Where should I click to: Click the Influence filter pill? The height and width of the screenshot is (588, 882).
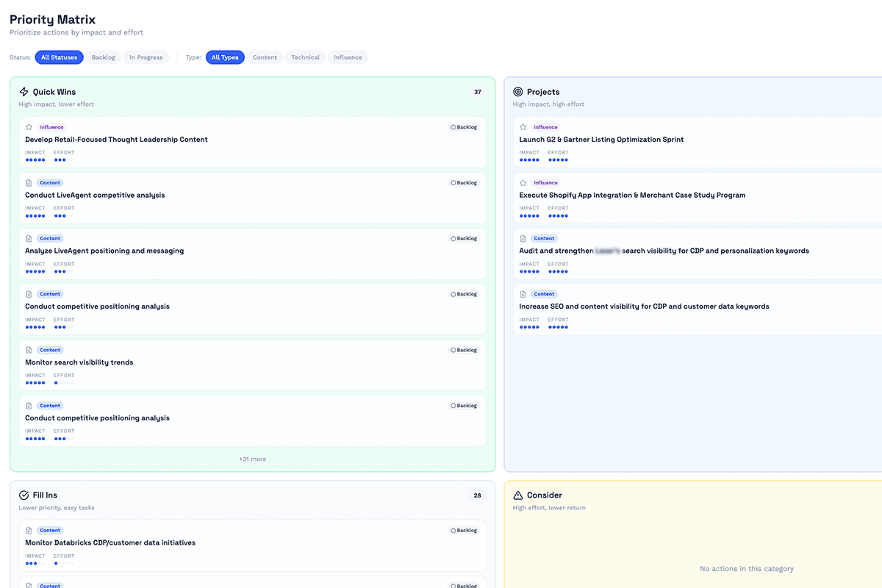coord(347,57)
